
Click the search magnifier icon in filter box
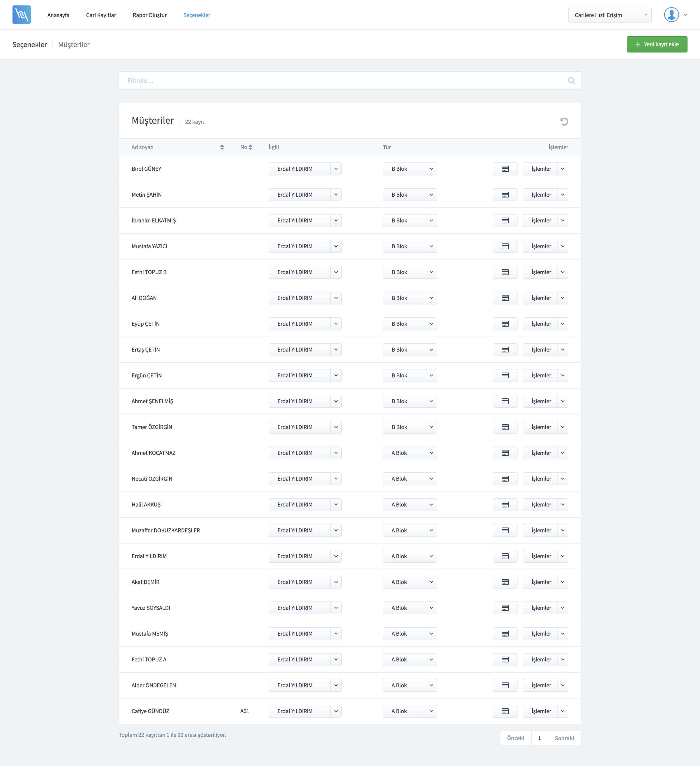[x=571, y=81]
